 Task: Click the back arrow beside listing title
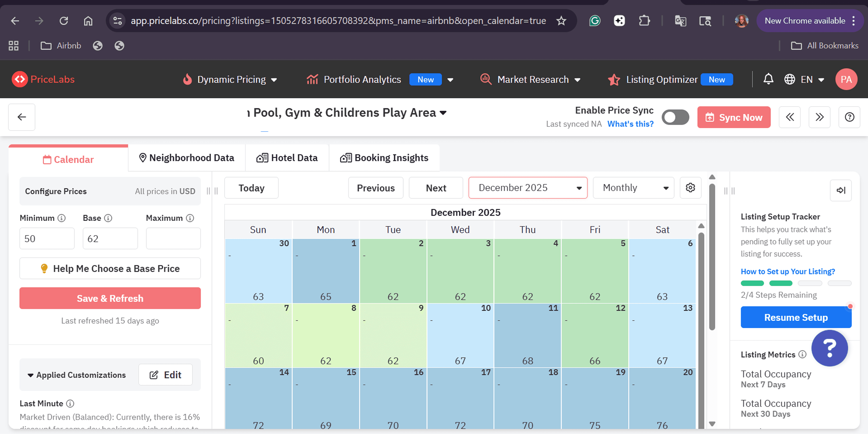tap(21, 117)
